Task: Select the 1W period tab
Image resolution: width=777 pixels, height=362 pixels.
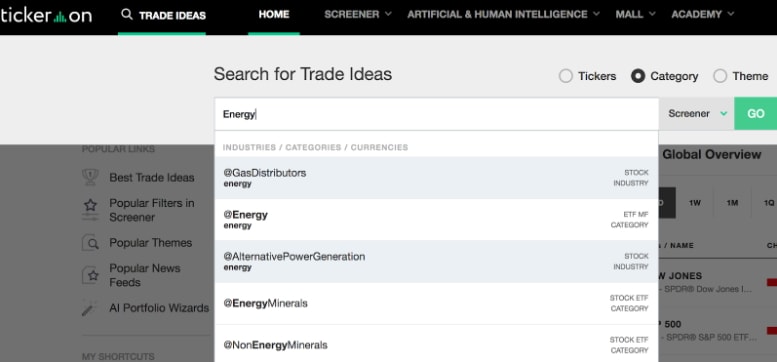Action: [x=695, y=203]
